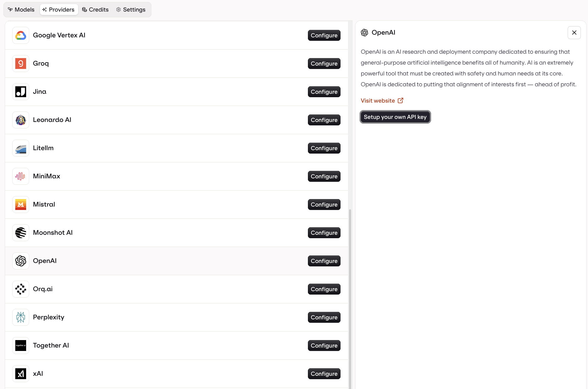
Task: Configure Google Vertex AI provider
Action: point(324,35)
